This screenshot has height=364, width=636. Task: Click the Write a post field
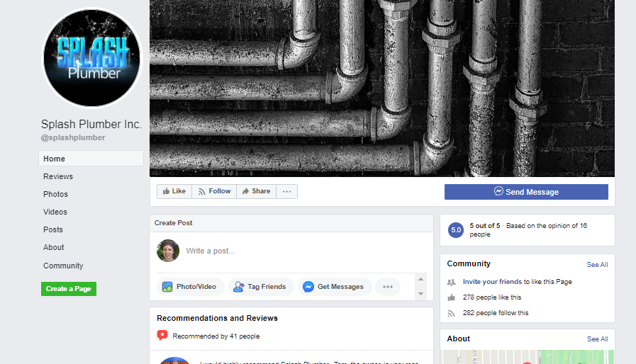pos(211,251)
